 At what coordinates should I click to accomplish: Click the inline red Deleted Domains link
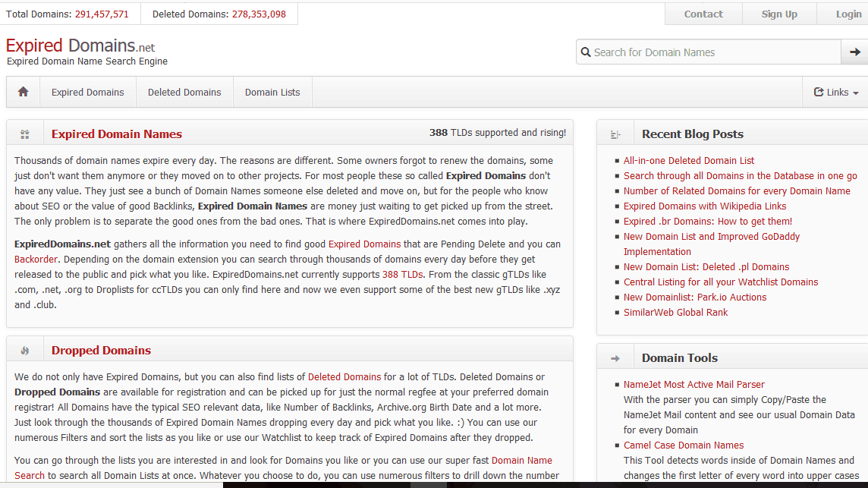pyautogui.click(x=344, y=376)
